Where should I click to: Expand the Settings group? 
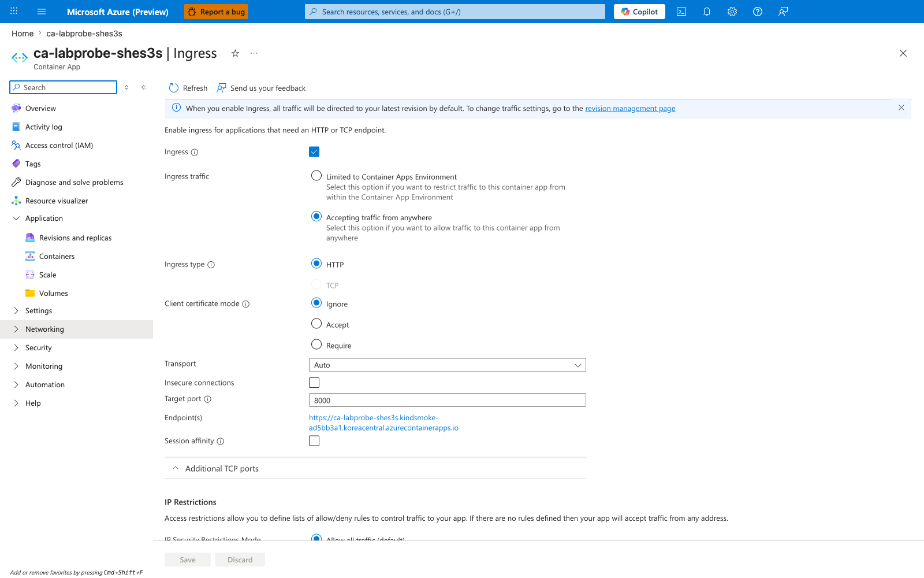[x=16, y=310]
